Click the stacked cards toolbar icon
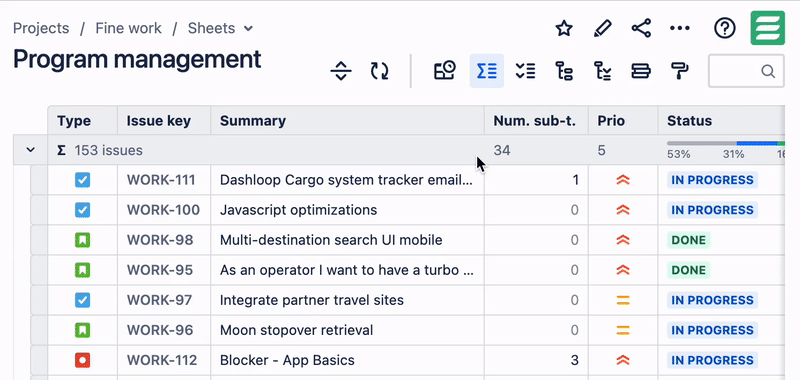Image resolution: width=800 pixels, height=380 pixels. tap(641, 71)
